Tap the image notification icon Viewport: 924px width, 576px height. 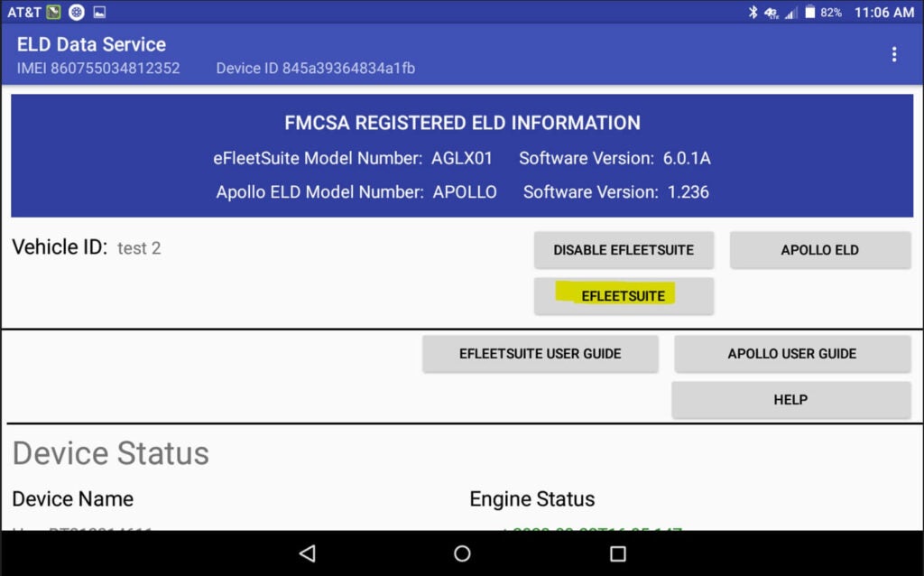click(99, 13)
